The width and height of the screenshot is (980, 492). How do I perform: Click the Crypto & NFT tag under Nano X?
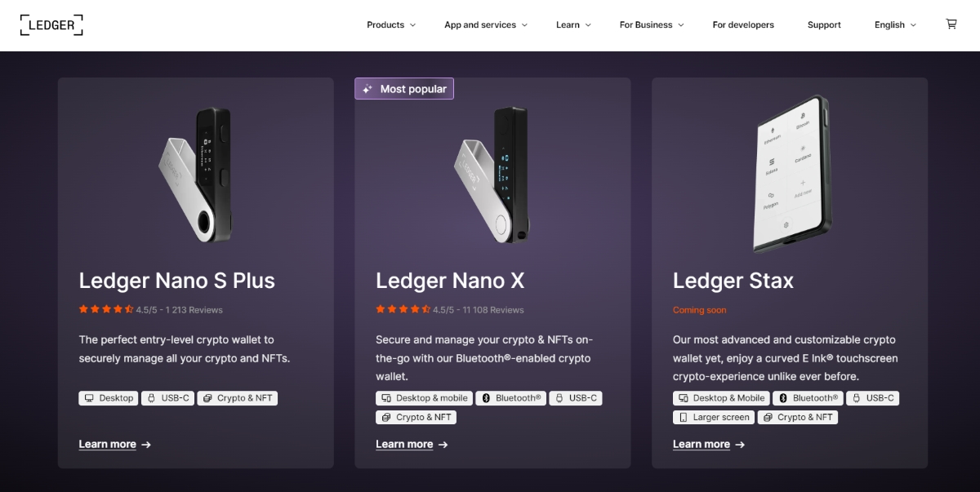[x=416, y=416]
